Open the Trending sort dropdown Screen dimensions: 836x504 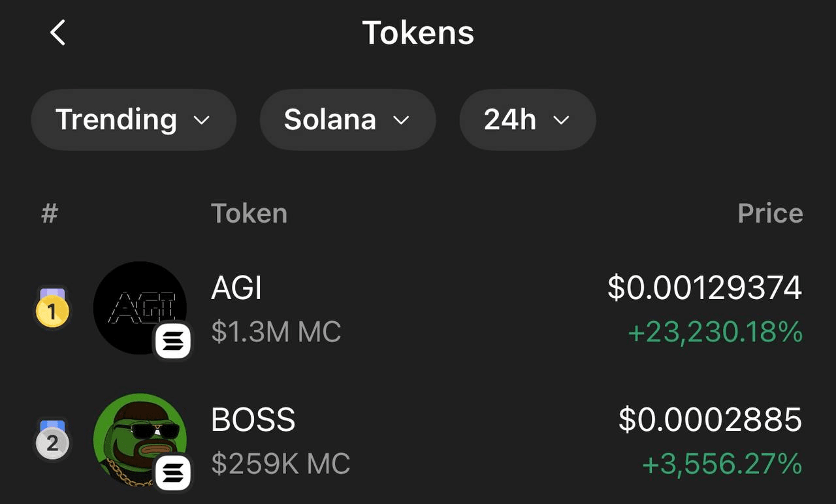coord(133,120)
